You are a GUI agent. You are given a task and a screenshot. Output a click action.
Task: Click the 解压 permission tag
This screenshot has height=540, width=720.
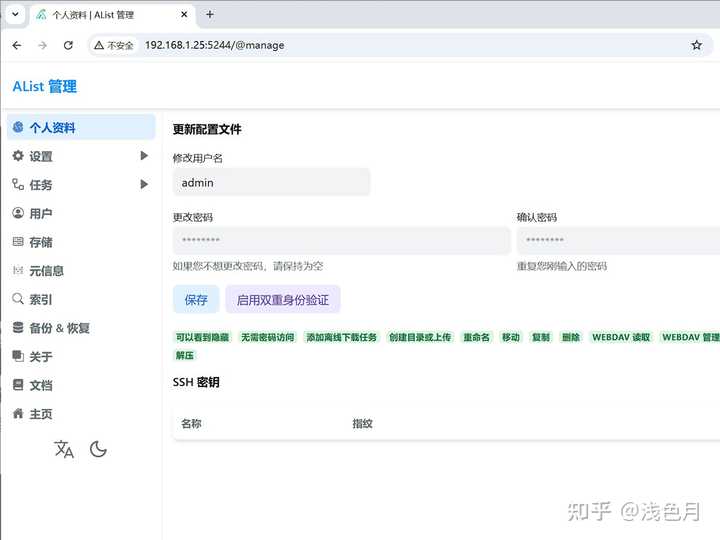185,355
